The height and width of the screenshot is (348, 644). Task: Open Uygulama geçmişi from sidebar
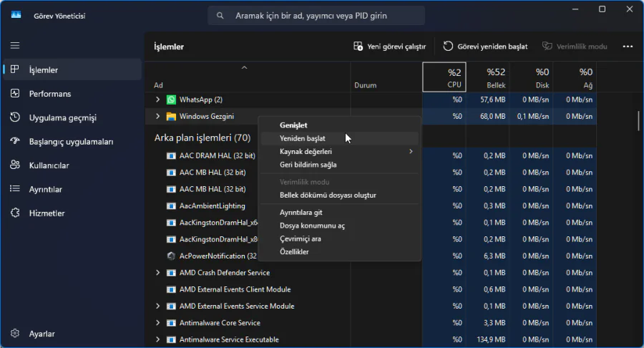coord(72,117)
